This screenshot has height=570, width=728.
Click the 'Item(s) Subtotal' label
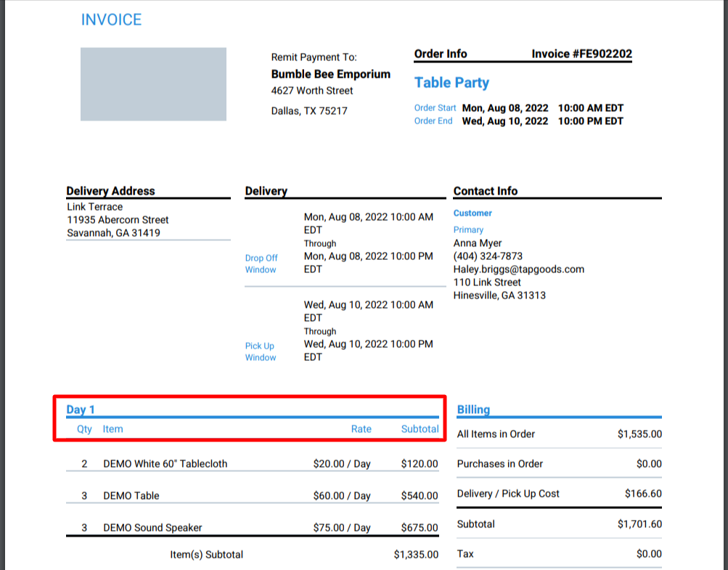coord(207,555)
